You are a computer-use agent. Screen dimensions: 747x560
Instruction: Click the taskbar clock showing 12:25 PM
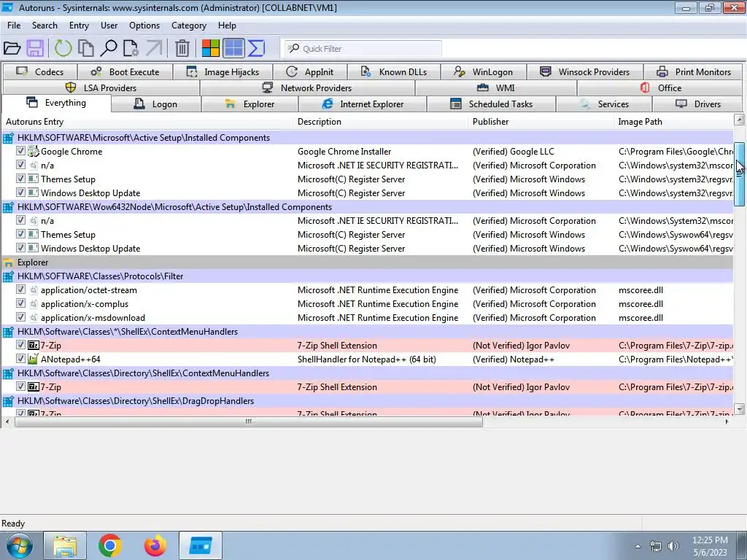pyautogui.click(x=710, y=540)
